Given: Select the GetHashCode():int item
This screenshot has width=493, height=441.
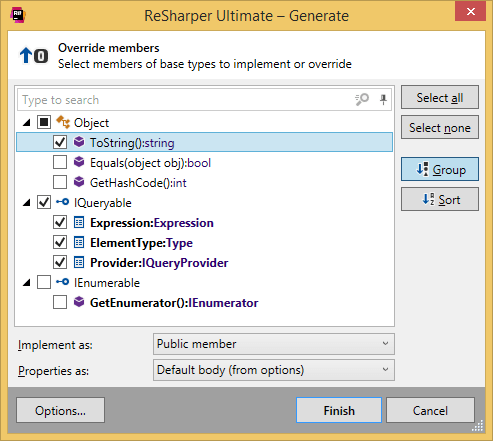Looking at the screenshot, I should [138, 183].
